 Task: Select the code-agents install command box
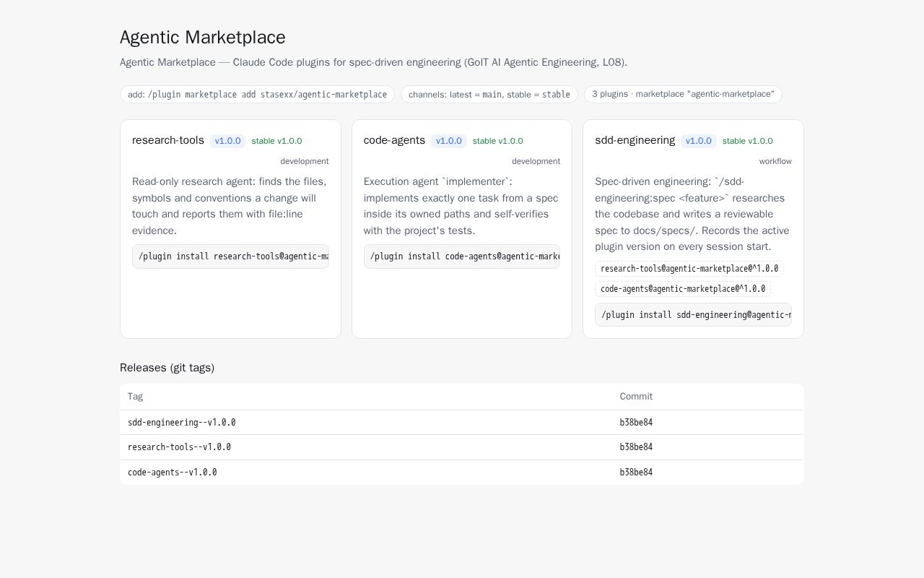point(462,256)
